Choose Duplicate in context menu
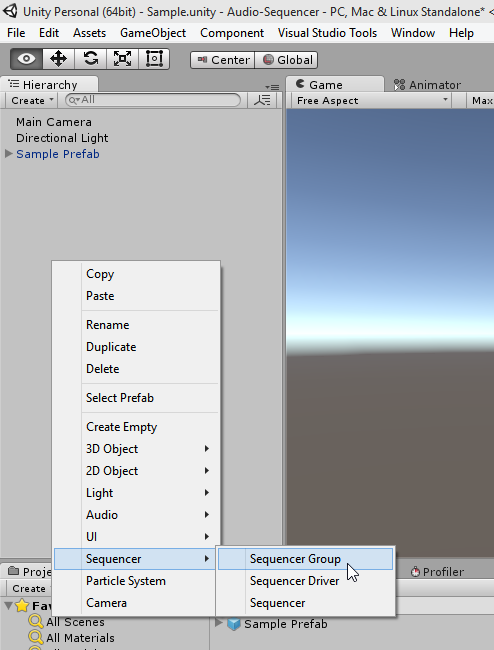Image resolution: width=494 pixels, height=650 pixels. (137, 347)
